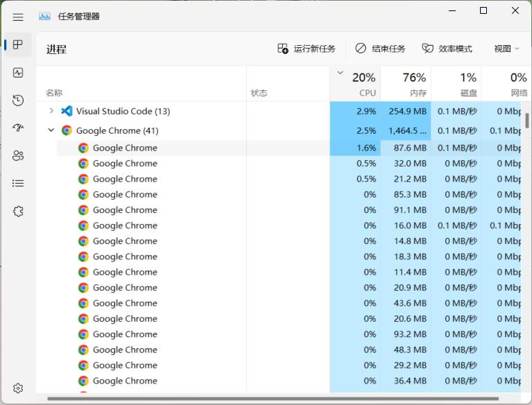Open the Details list icon in sidebar

(18, 184)
